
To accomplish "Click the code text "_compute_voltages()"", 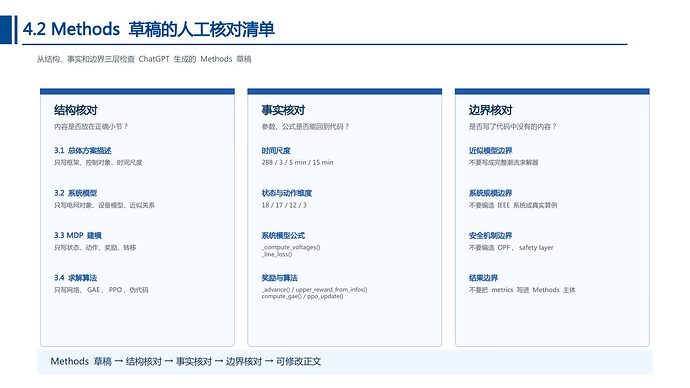I will [291, 247].
